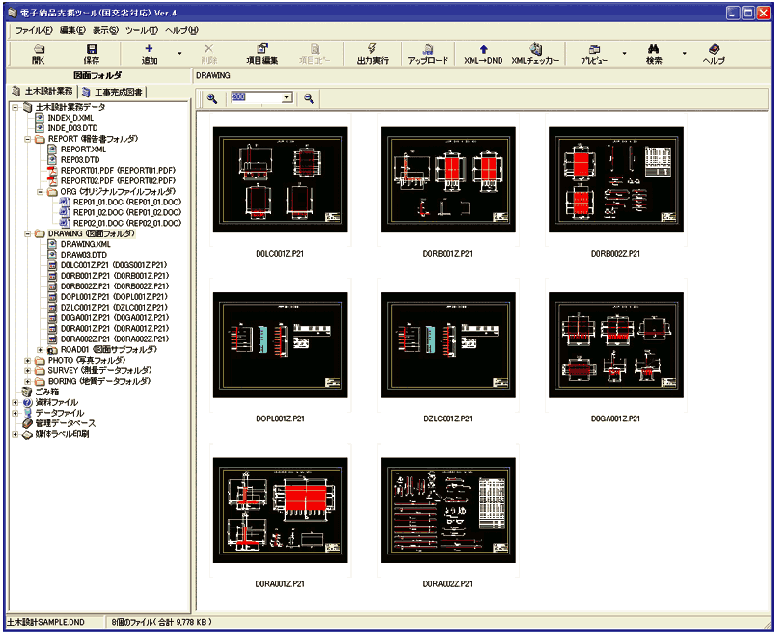The width and height of the screenshot is (776, 634).
Task: Open the ファイル (File) menu
Action: 33,30
